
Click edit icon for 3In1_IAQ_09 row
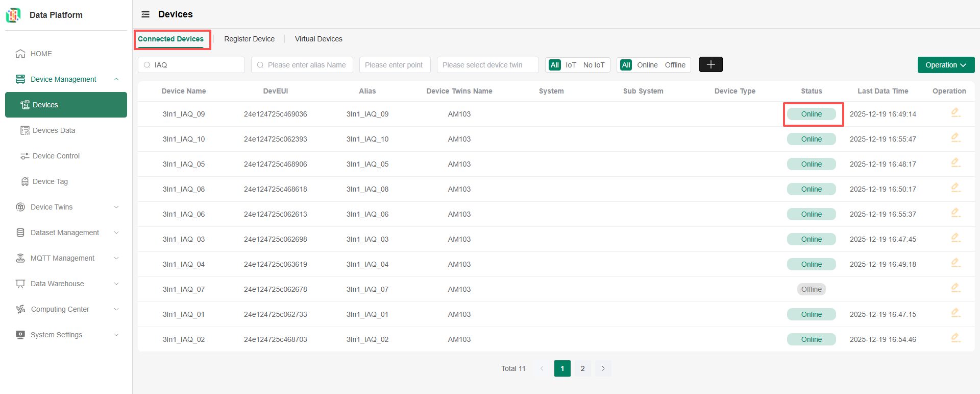tap(955, 113)
